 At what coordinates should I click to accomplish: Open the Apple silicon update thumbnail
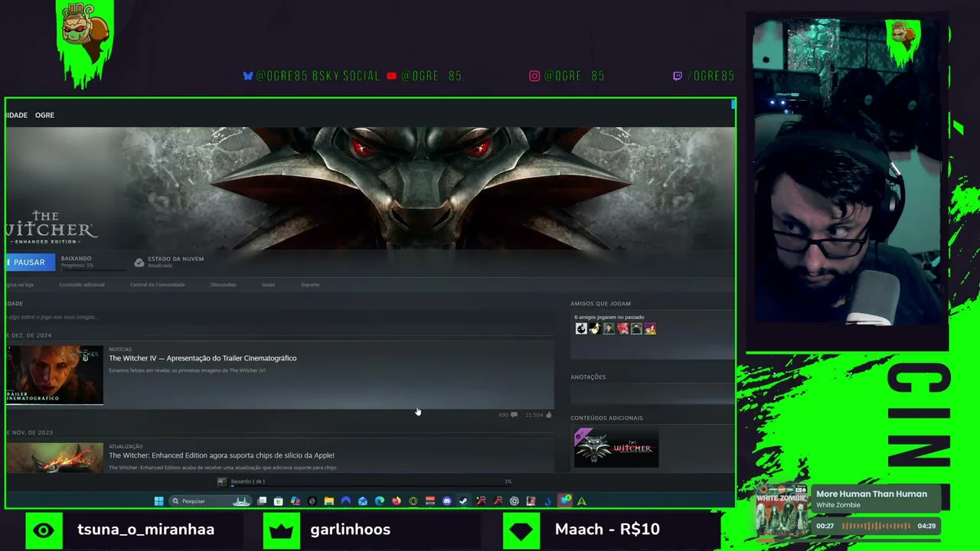[x=54, y=458]
